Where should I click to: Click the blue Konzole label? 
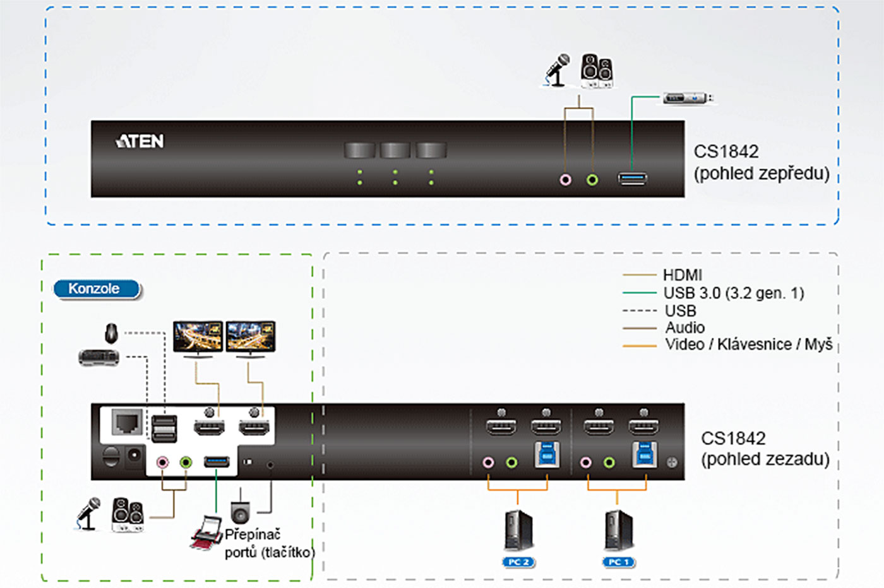97,289
